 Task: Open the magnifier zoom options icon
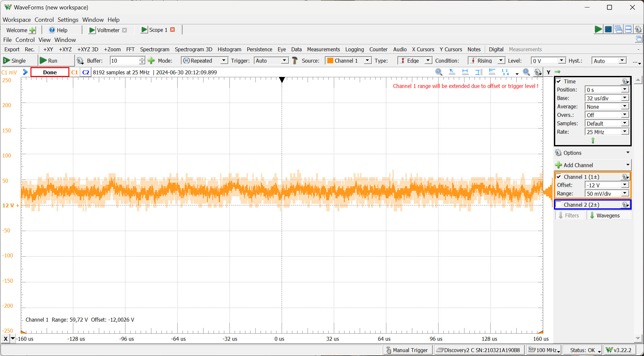click(x=526, y=72)
